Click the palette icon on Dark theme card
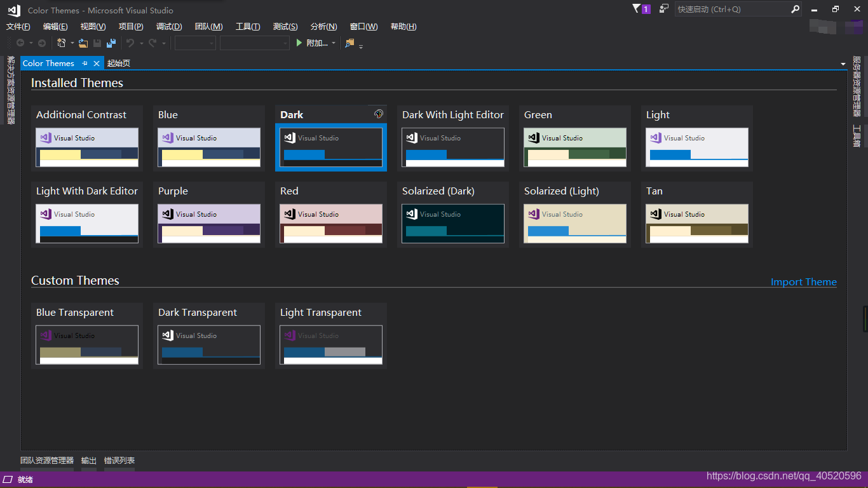 (x=379, y=114)
